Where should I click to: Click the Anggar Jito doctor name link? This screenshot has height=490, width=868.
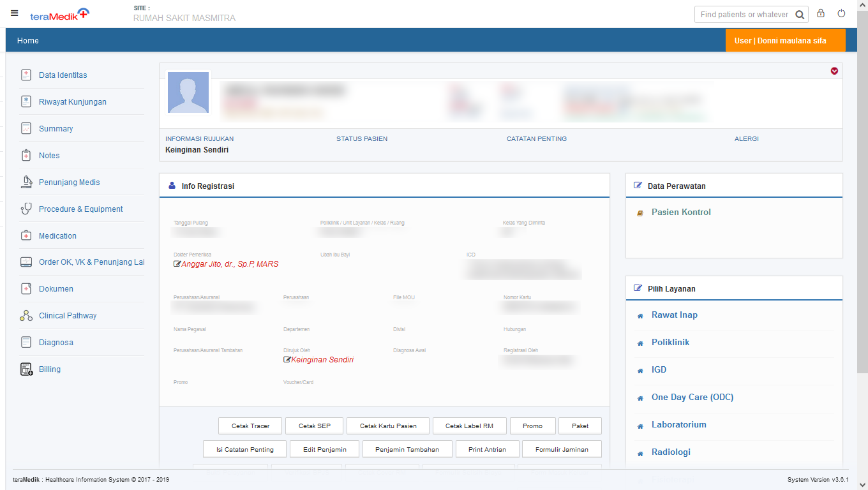point(230,264)
